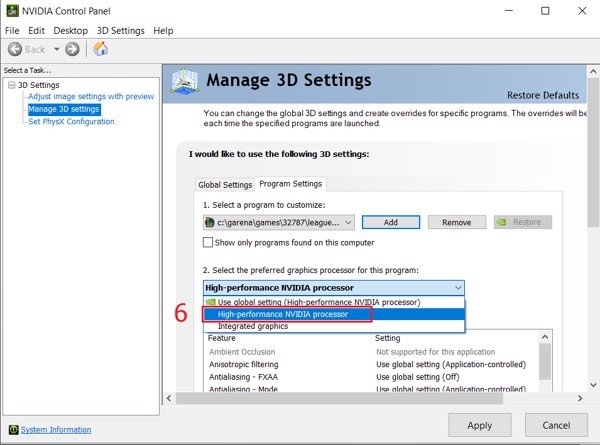
Task: Open the 3D Settings menu
Action: tap(121, 31)
